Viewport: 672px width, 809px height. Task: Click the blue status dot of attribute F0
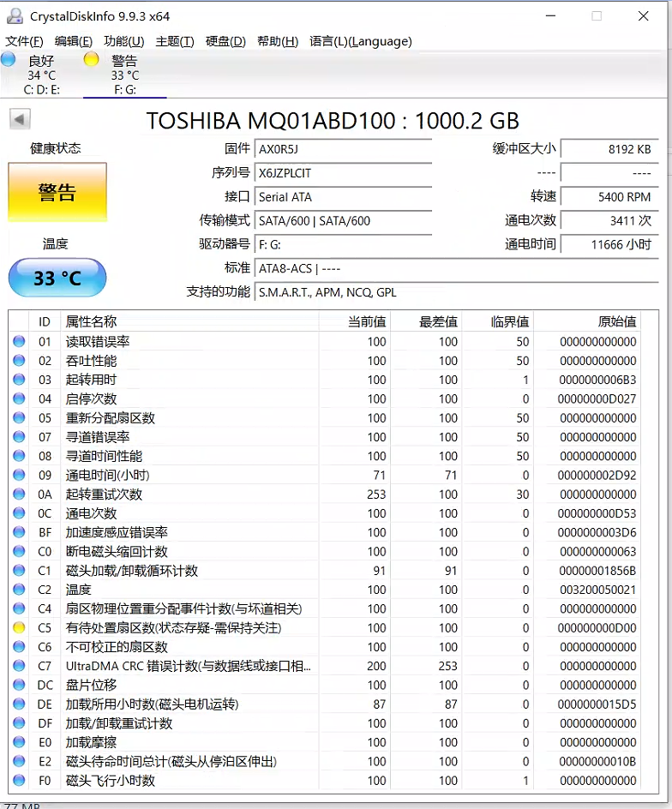19,781
